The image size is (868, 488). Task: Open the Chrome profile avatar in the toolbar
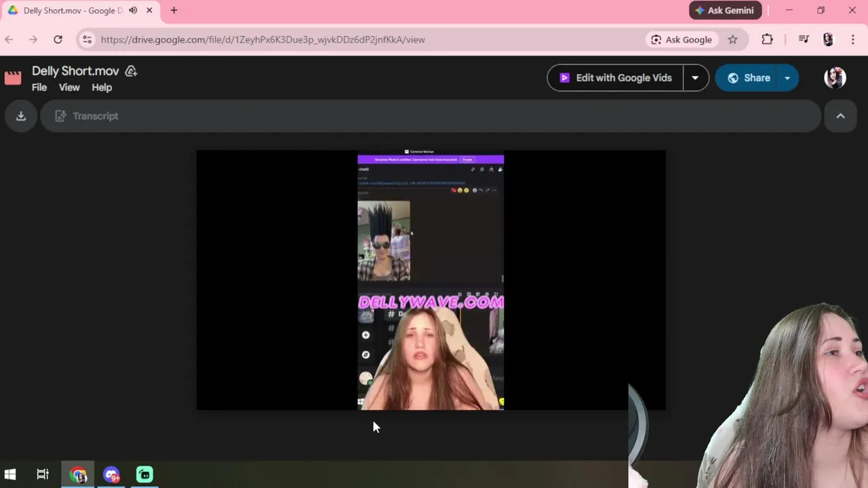(828, 39)
